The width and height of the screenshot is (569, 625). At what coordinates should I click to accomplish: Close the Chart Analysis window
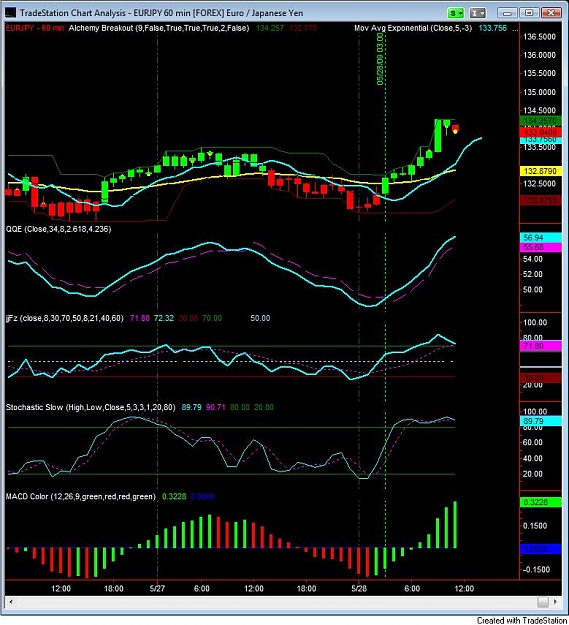click(x=551, y=13)
